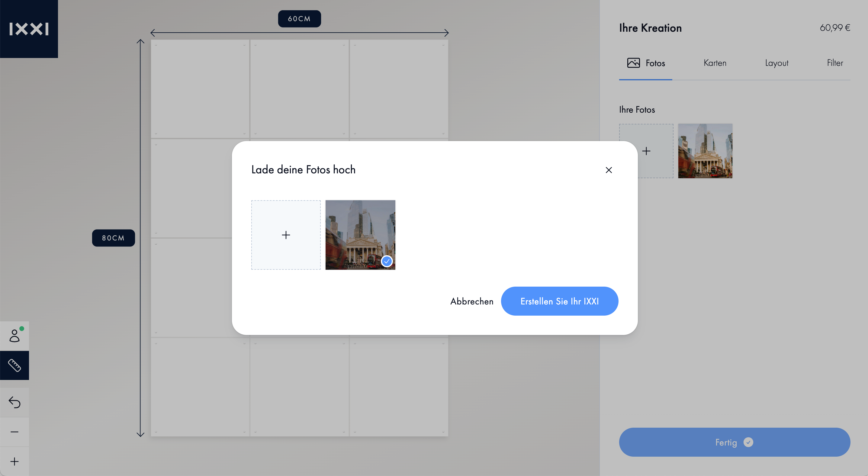Open the Filter tab
Screen dimensions: 868x476
pyautogui.click(x=835, y=63)
